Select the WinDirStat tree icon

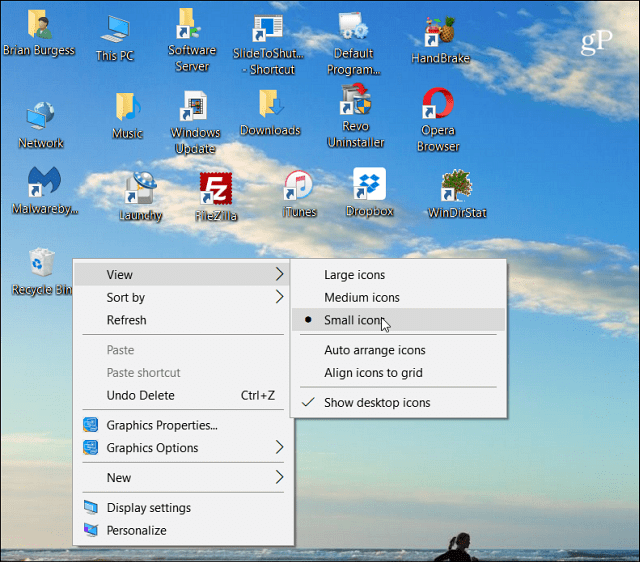[456, 188]
